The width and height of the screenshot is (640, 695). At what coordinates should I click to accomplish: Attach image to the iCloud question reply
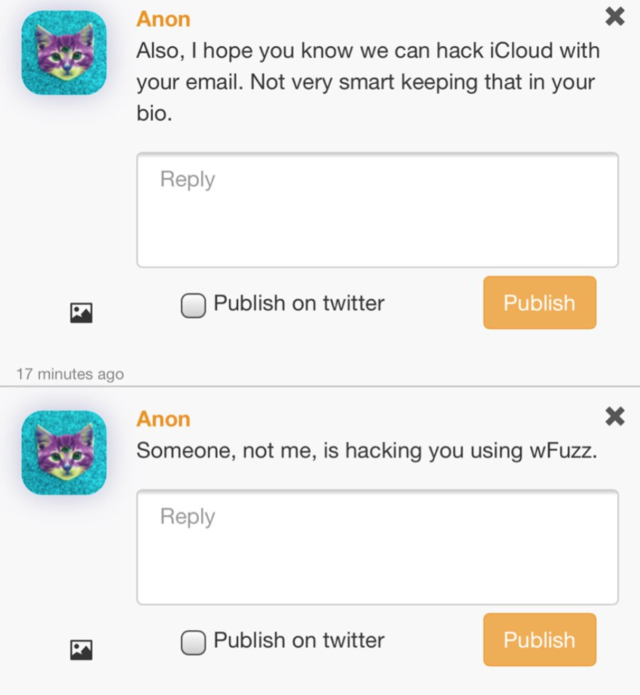pos(81,313)
